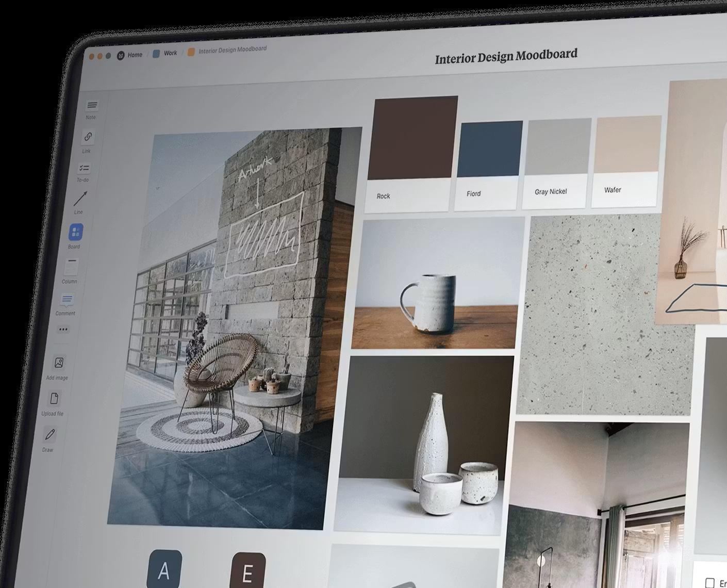Select the white vase and cups photo
Screen dimensions: 727x588
point(423,445)
